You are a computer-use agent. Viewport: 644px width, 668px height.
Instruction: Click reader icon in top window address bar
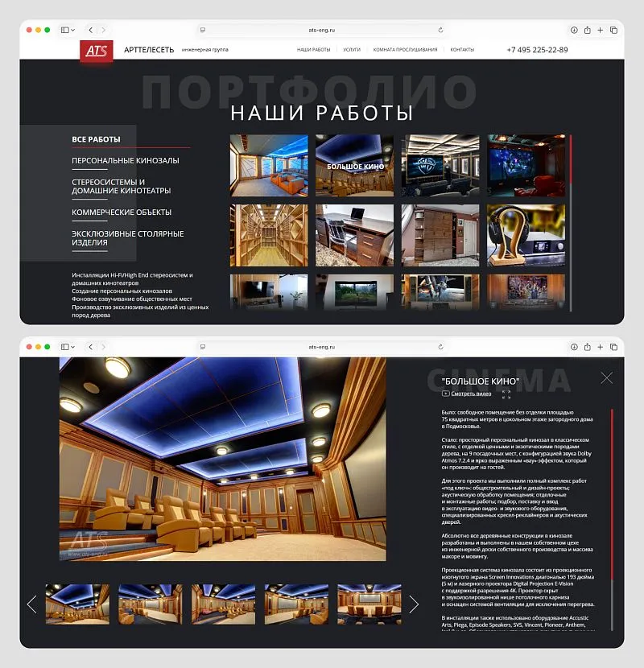pyautogui.click(x=203, y=30)
